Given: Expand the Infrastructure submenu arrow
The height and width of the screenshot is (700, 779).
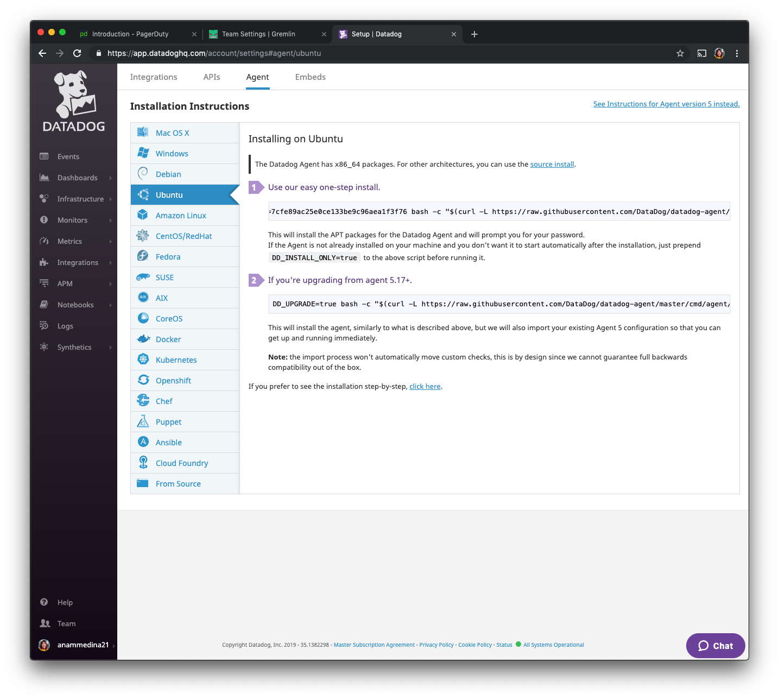Looking at the screenshot, I should pyautogui.click(x=110, y=199).
